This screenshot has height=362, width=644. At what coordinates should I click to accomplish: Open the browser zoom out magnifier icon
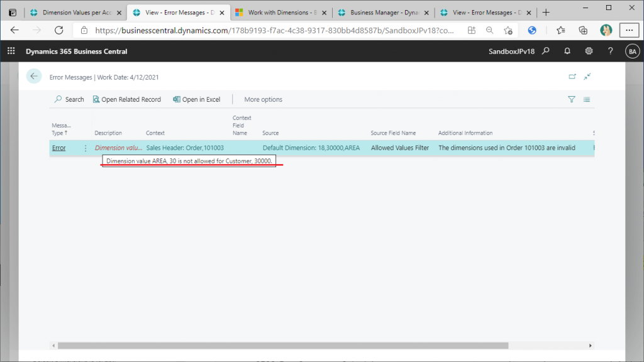489,30
